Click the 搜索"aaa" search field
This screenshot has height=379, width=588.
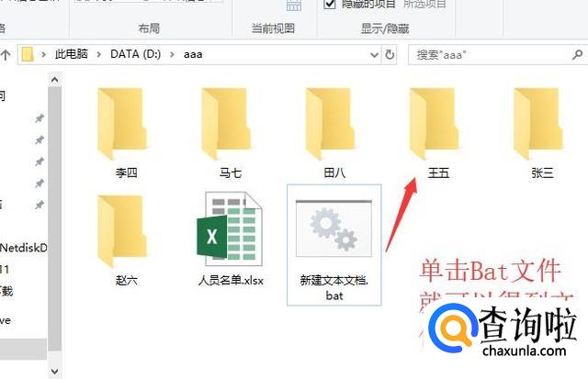pyautogui.click(x=492, y=55)
